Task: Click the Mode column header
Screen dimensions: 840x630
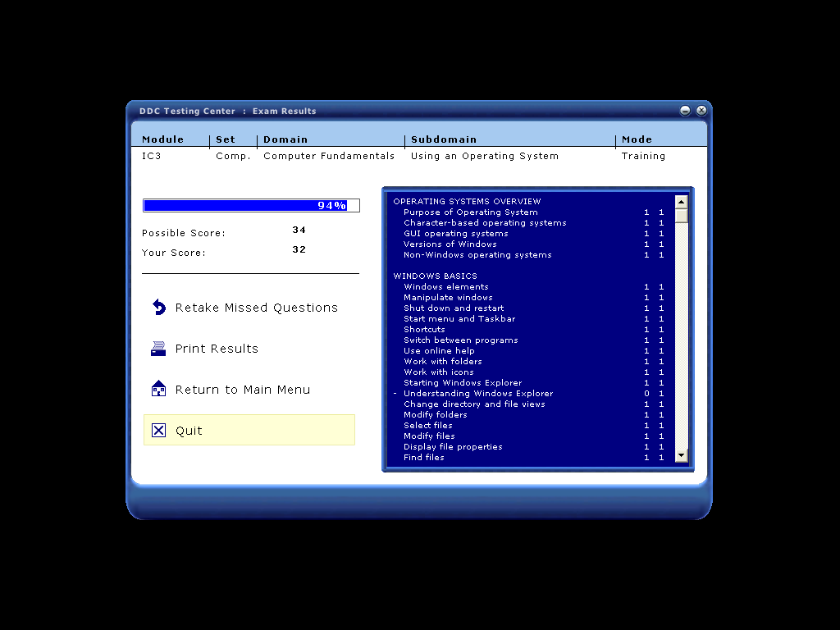Action: (x=637, y=139)
